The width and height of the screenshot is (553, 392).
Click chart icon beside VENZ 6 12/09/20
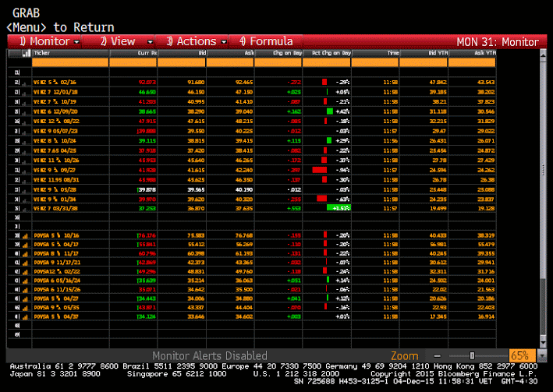coord(25,112)
